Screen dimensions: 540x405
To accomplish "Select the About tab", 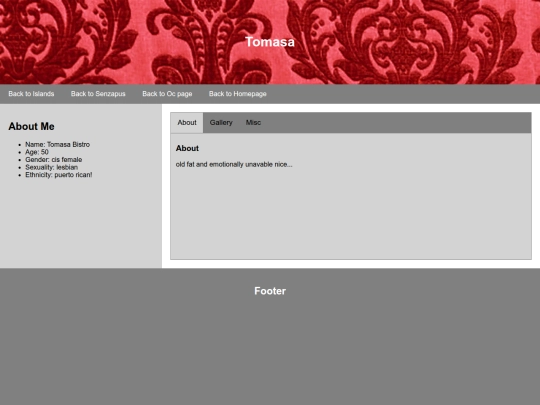I will click(x=187, y=123).
